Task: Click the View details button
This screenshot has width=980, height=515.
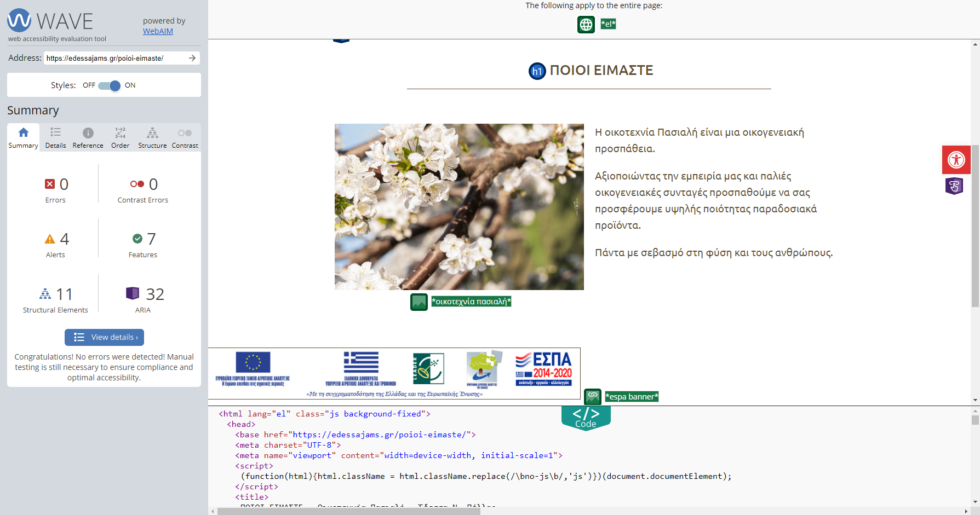Action: (x=104, y=337)
